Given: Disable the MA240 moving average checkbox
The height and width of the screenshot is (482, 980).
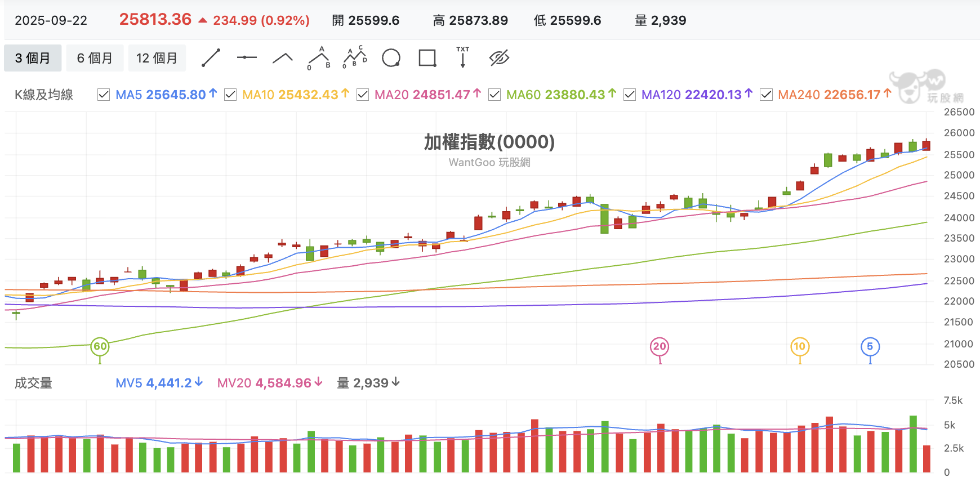Looking at the screenshot, I should point(766,95).
